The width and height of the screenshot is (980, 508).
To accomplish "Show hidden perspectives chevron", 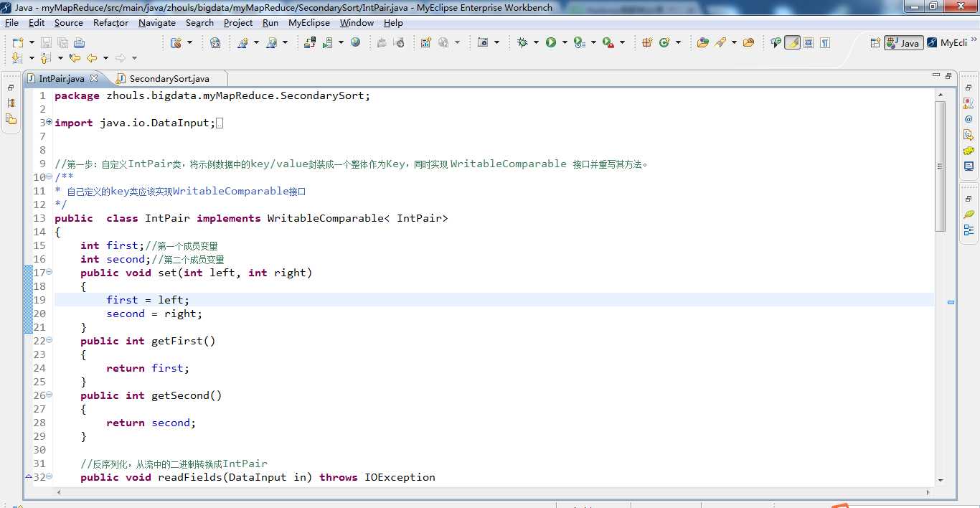I will click(x=974, y=39).
